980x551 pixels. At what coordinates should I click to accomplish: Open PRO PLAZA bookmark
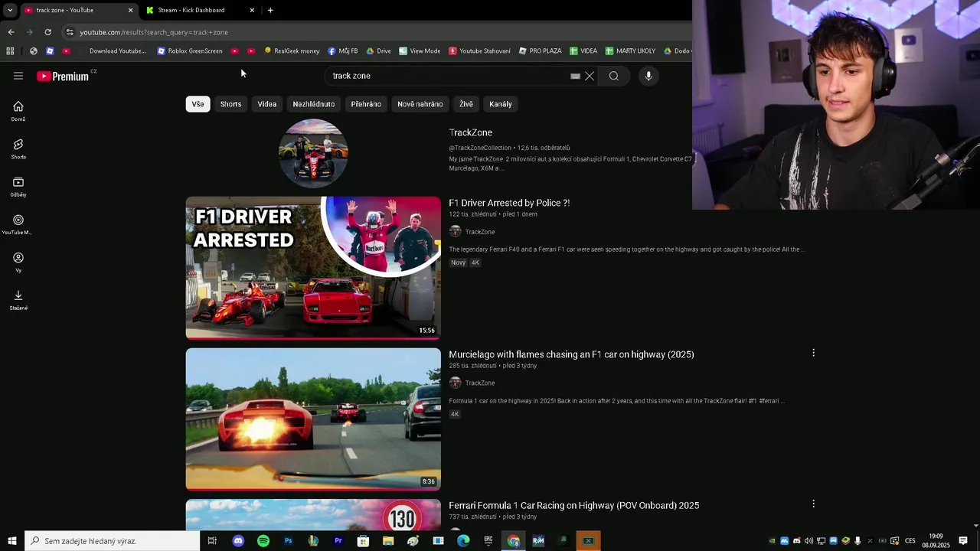540,51
